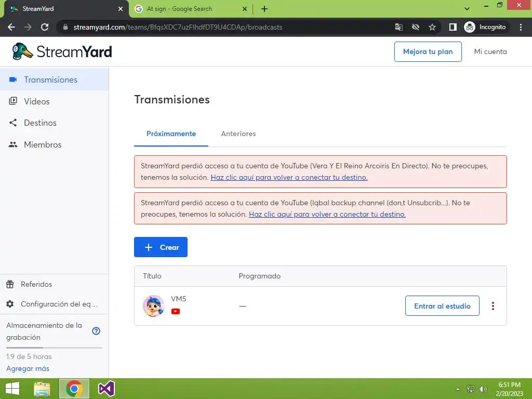Open the Windows Start menu

(x=12, y=389)
